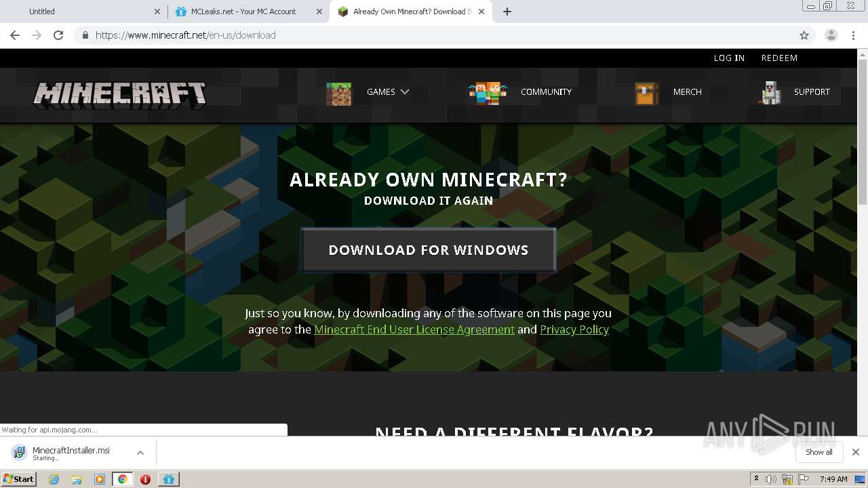The width and height of the screenshot is (868, 488).
Task: Switch to the MCLeaks.net tab
Action: pyautogui.click(x=248, y=12)
